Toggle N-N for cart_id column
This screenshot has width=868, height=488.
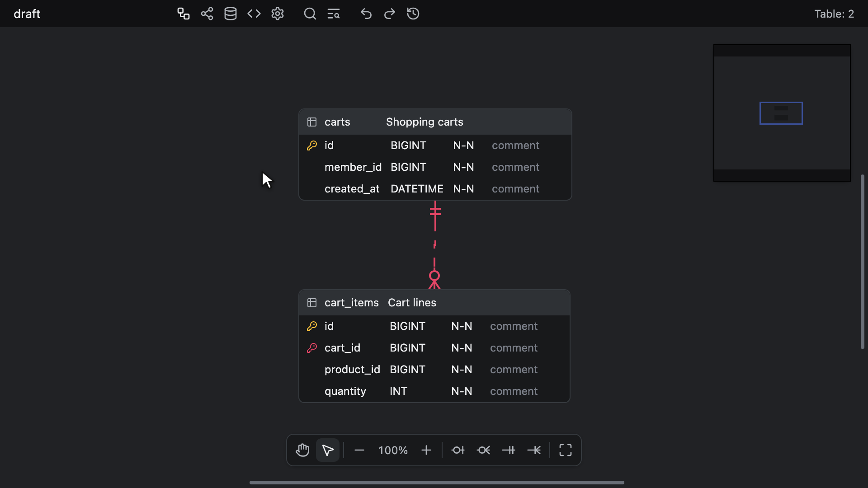[x=462, y=348]
